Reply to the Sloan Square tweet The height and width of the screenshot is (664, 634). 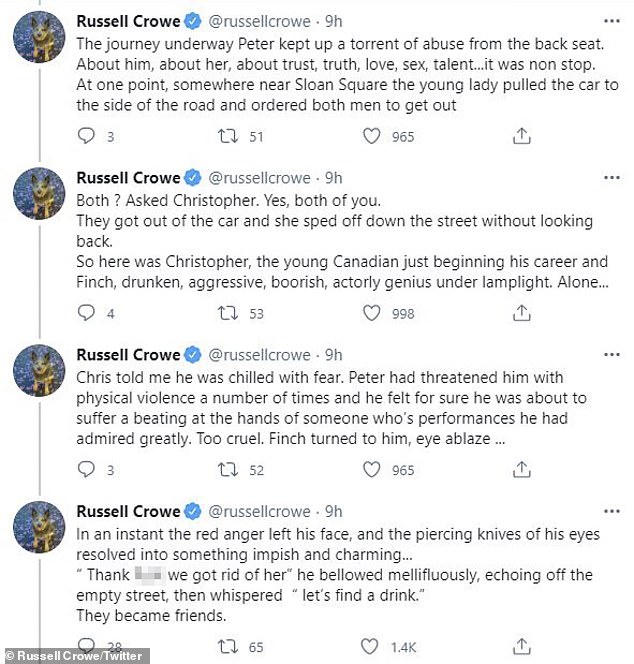[x=86, y=137]
